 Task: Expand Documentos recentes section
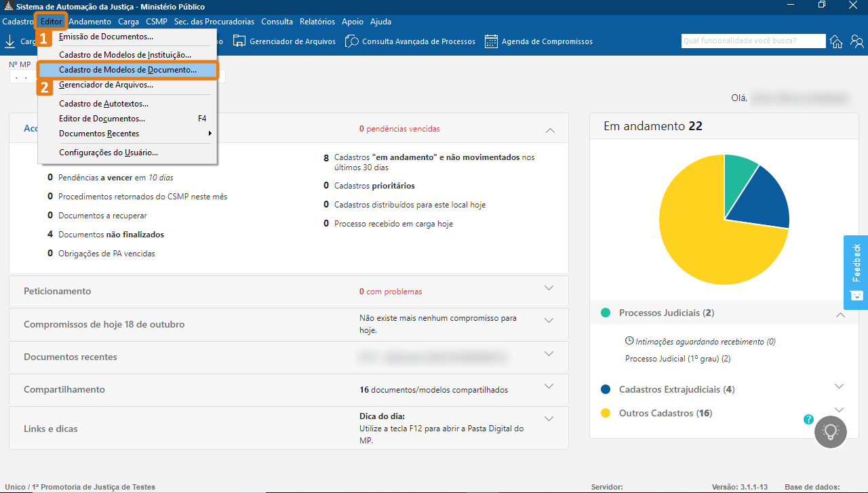tap(549, 353)
